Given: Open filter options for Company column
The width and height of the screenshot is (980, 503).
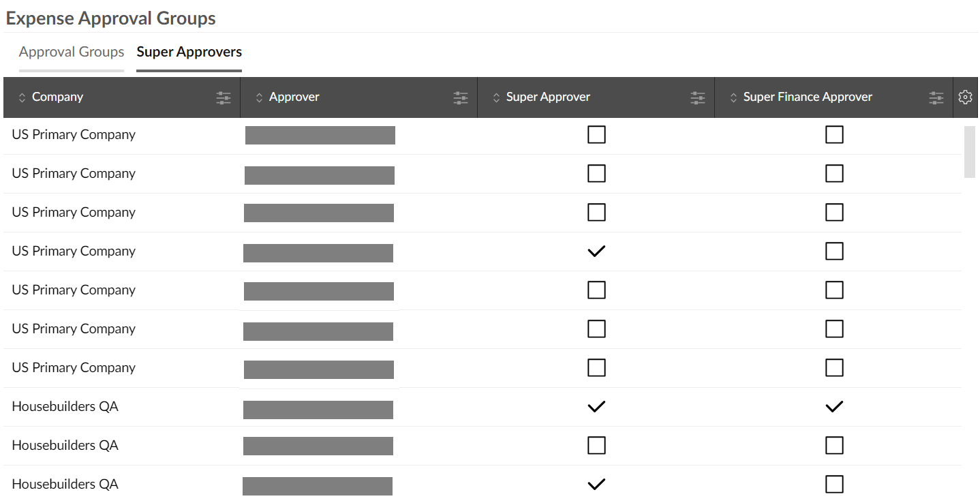Looking at the screenshot, I should [224, 98].
